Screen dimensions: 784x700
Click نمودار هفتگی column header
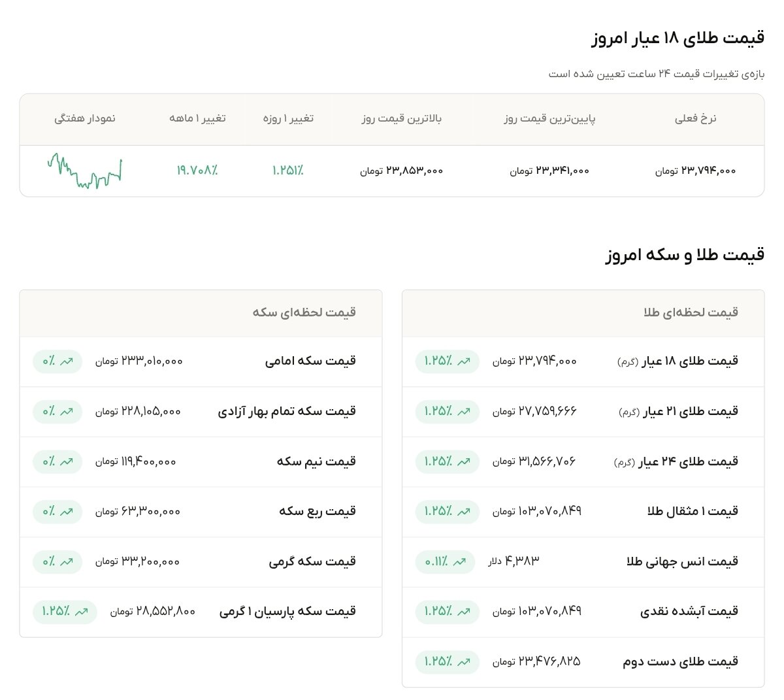click(85, 118)
